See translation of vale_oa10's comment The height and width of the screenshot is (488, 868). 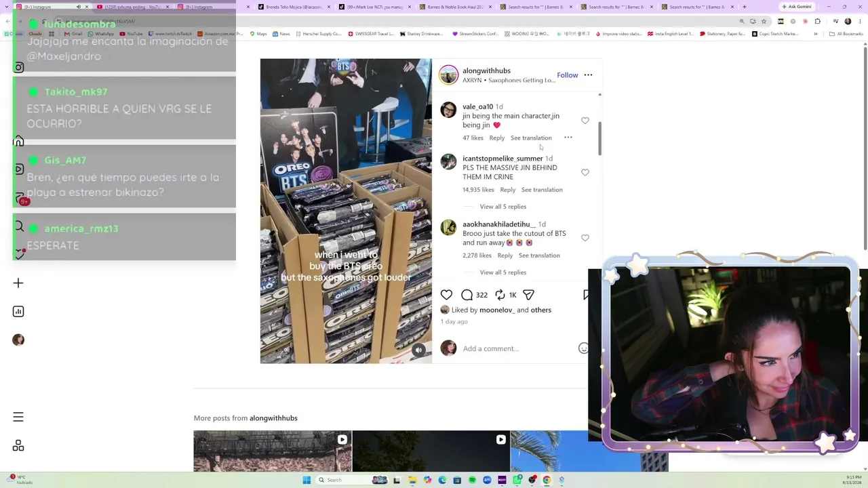531,138
